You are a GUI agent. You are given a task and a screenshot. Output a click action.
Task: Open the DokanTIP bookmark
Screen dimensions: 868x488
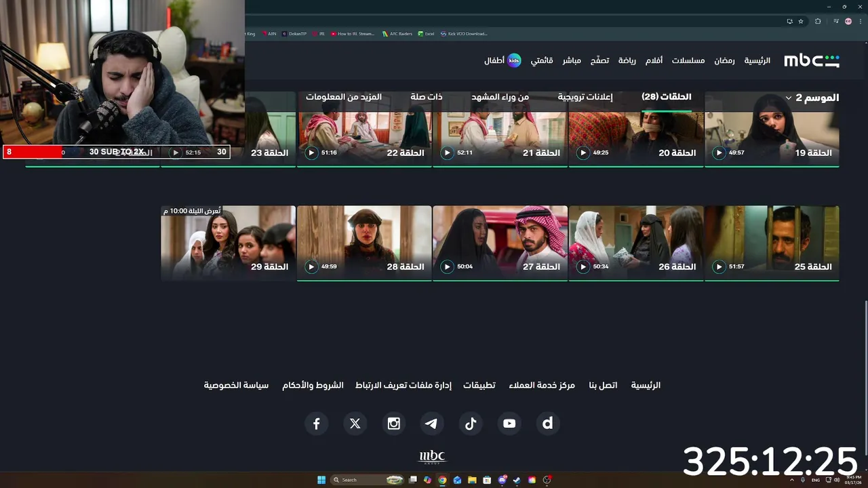294,34
